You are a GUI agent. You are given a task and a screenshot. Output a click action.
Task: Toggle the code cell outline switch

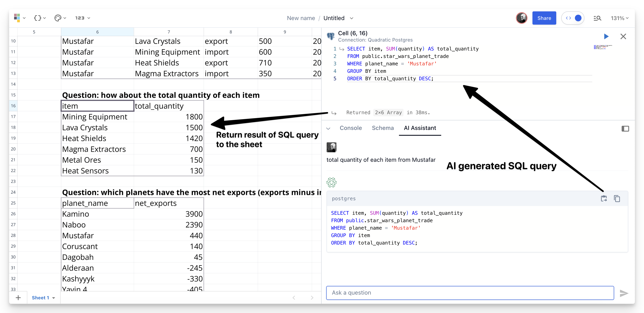[x=573, y=18]
